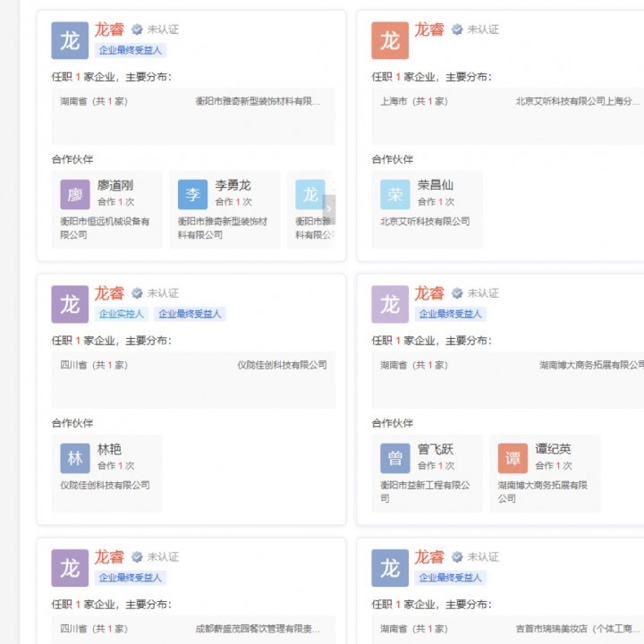Click the verification badge icon in the top-left card
Image resolution: width=644 pixels, height=644 pixels.
tap(137, 30)
